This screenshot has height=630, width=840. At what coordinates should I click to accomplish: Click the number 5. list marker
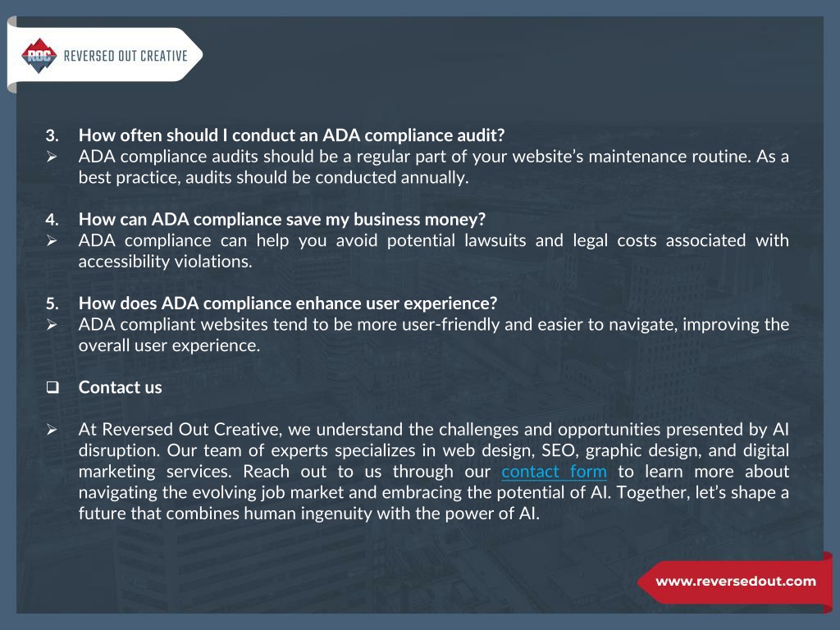[x=52, y=304]
